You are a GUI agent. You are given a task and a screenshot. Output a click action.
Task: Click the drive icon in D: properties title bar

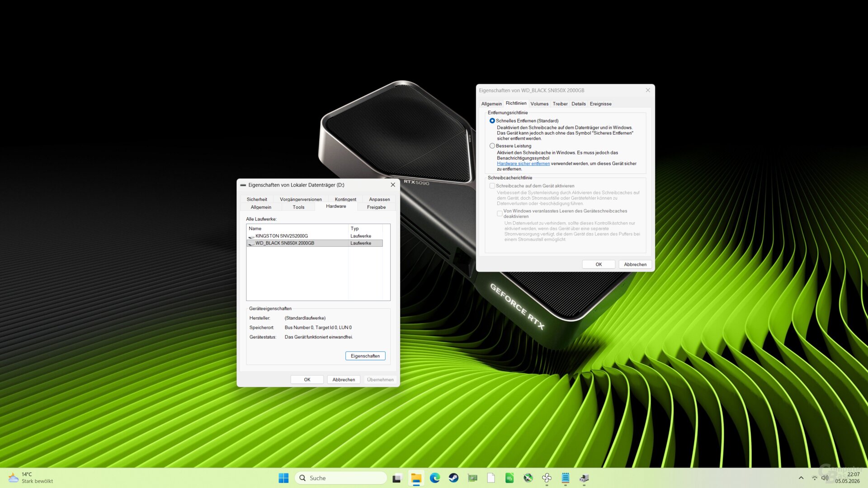tap(243, 185)
